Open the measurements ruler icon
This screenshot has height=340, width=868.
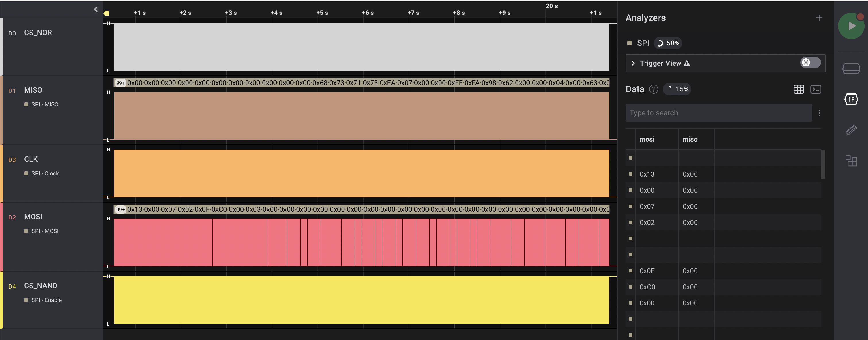851,130
